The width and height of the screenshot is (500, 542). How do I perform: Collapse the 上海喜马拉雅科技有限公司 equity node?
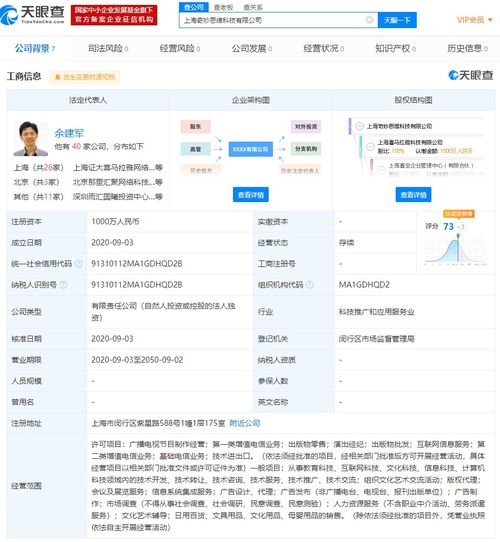coord(370,147)
